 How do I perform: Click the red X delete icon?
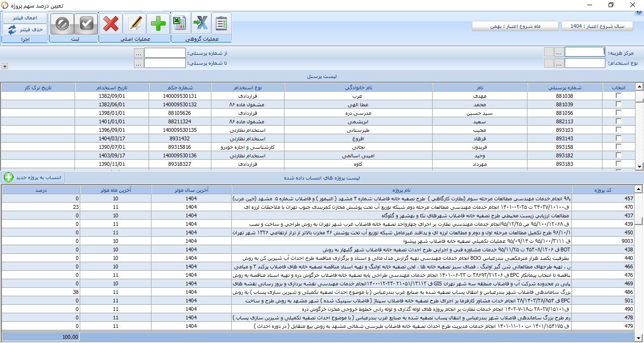point(111,23)
